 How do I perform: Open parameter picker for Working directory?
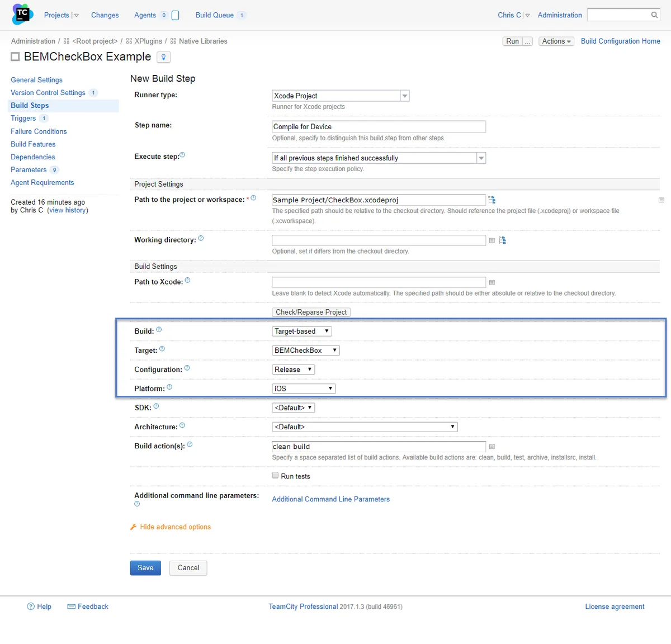pyautogui.click(x=492, y=240)
